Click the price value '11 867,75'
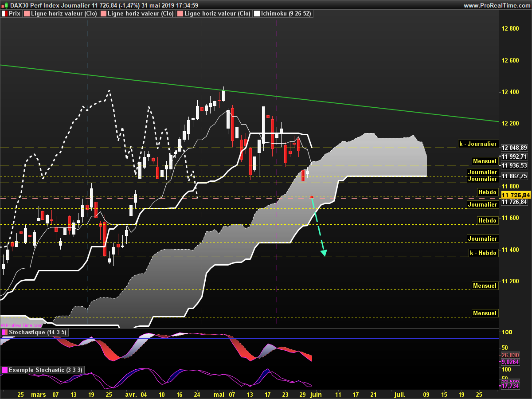 coord(514,176)
